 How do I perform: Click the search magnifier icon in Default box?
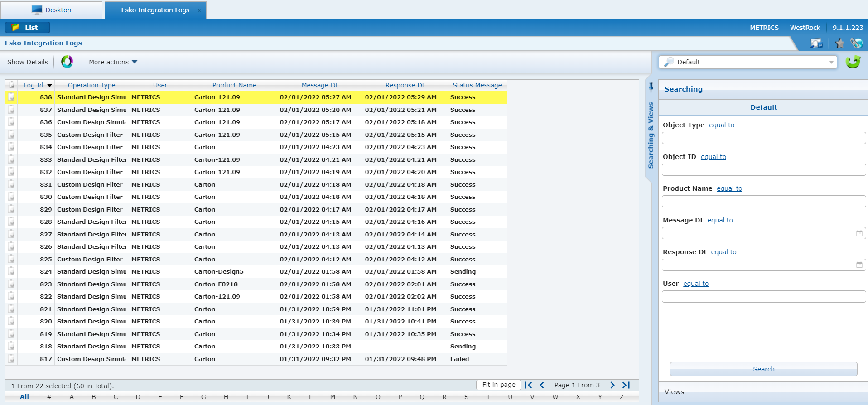click(669, 62)
